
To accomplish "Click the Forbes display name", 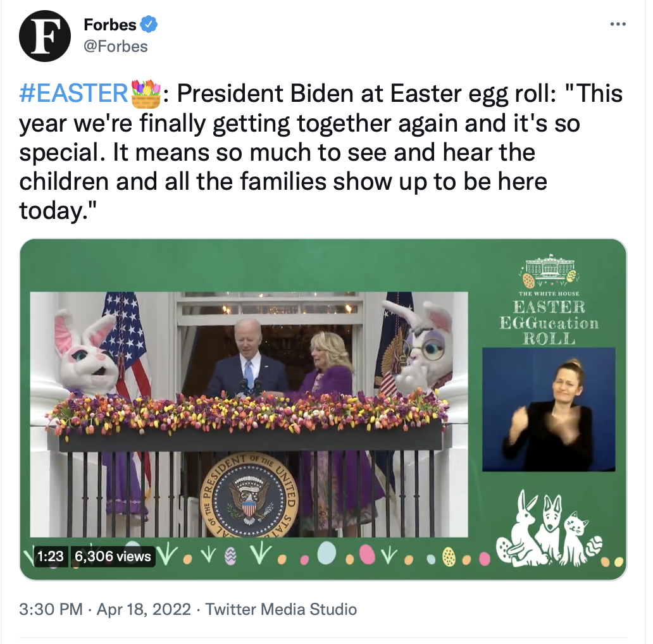I will tap(110, 25).
